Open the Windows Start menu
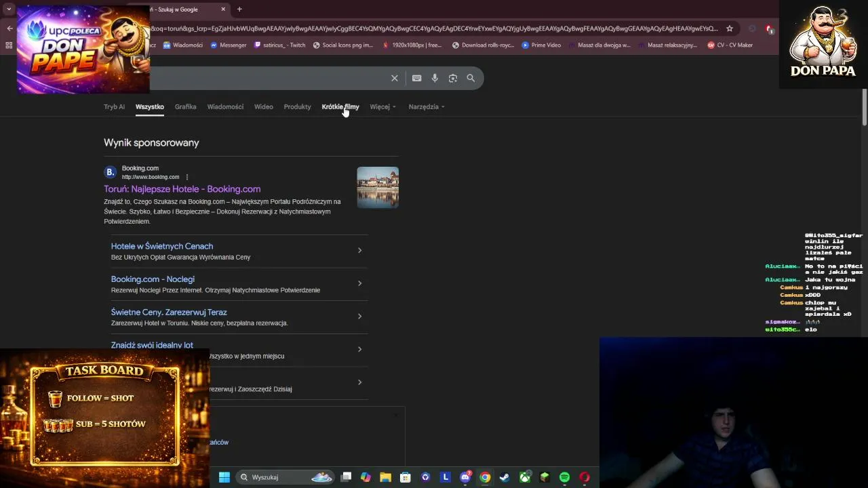This screenshot has width=868, height=488. pos(224,477)
